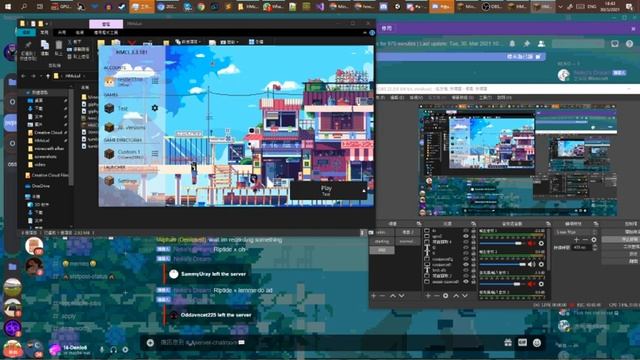Toggle the lock of the bottom OBS source
640x360 pixels.
point(473,282)
